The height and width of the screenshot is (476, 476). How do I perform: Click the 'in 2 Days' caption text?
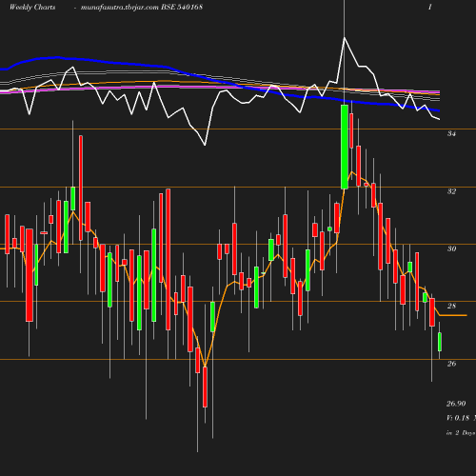click(x=461, y=433)
